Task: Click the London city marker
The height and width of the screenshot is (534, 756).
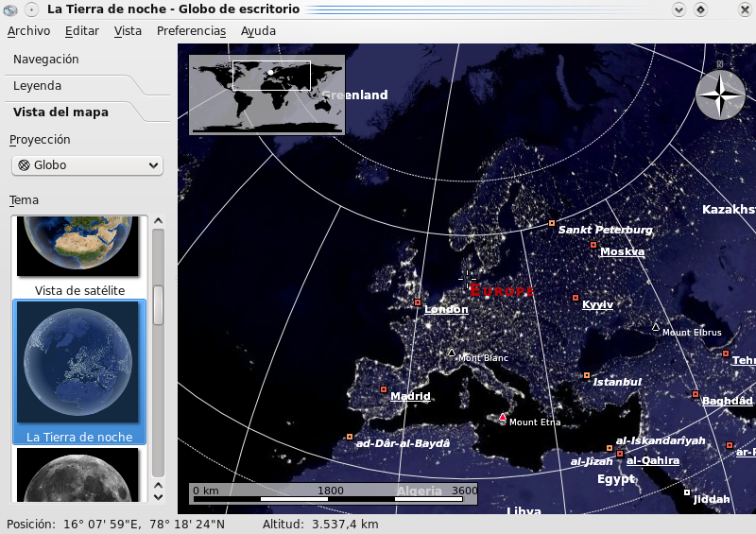Action: (x=418, y=303)
